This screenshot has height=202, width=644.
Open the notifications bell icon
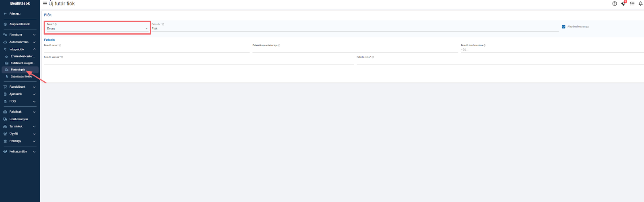click(x=640, y=4)
